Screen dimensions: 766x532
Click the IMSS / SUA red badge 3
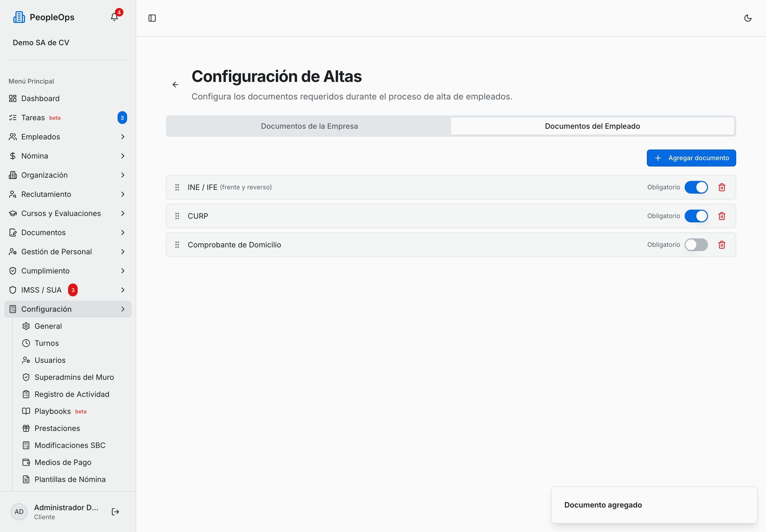click(73, 290)
